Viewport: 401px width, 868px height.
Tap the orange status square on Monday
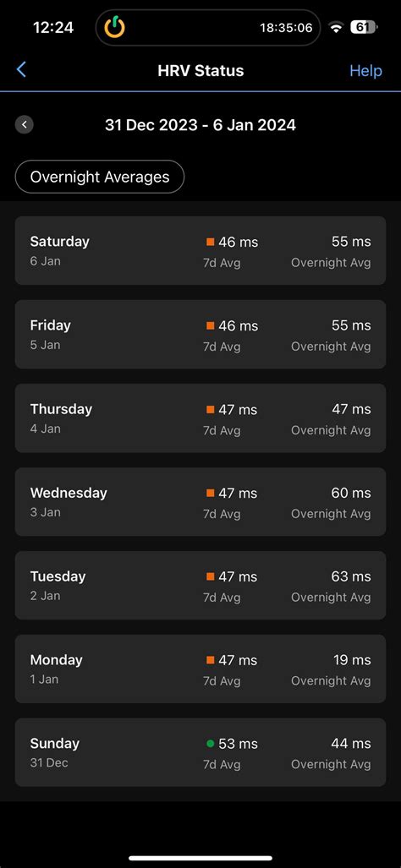click(211, 660)
